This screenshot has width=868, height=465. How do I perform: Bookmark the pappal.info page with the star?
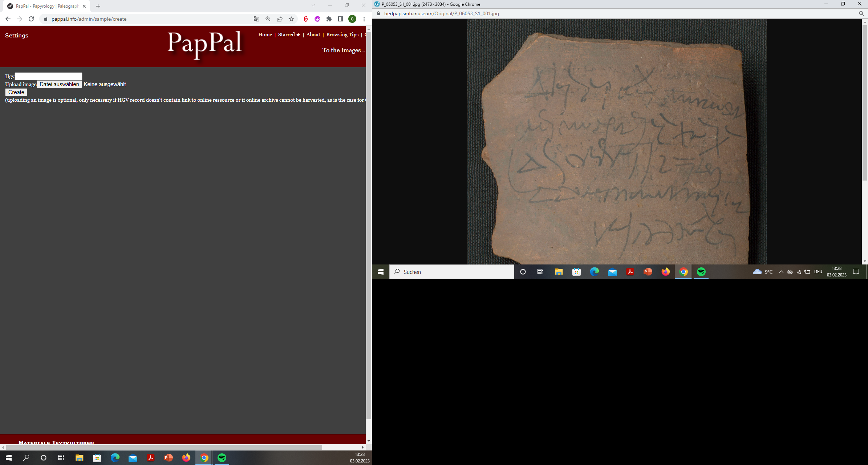291,19
